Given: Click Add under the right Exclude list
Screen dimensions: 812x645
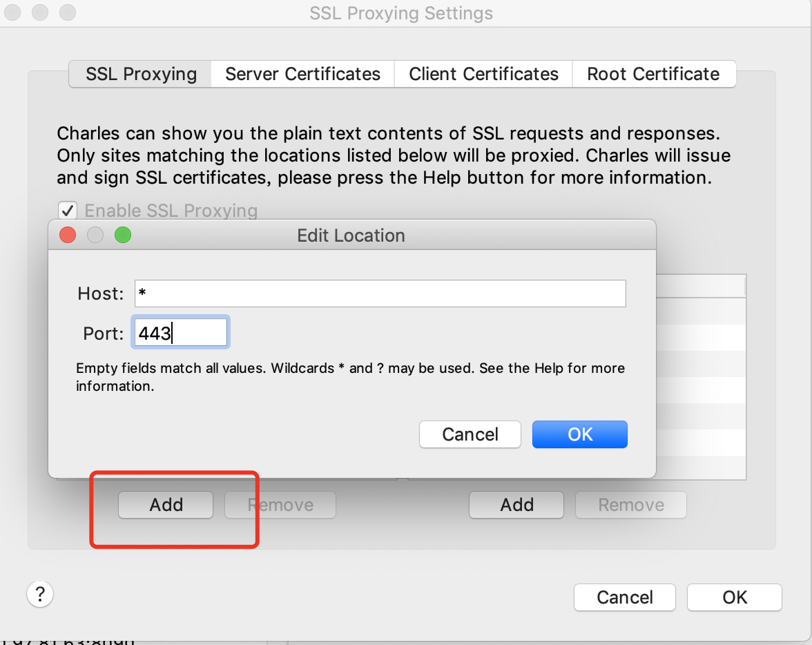Looking at the screenshot, I should pyautogui.click(x=516, y=505).
